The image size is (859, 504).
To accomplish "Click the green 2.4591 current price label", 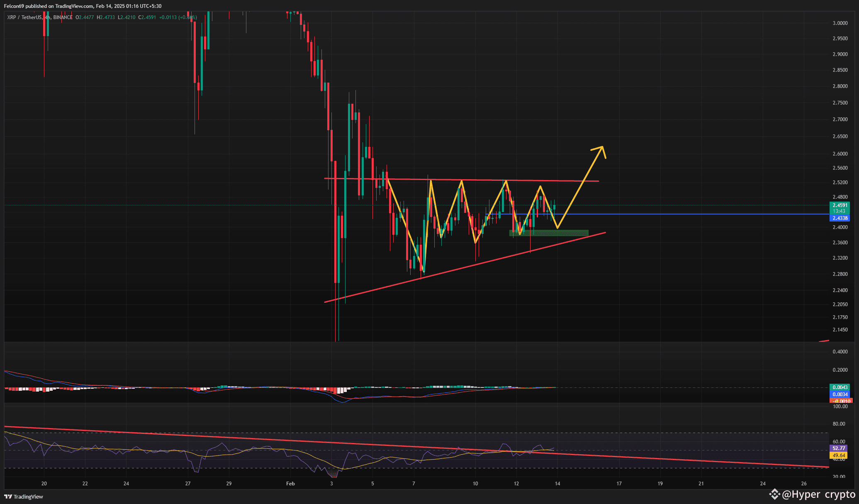I will (840, 205).
